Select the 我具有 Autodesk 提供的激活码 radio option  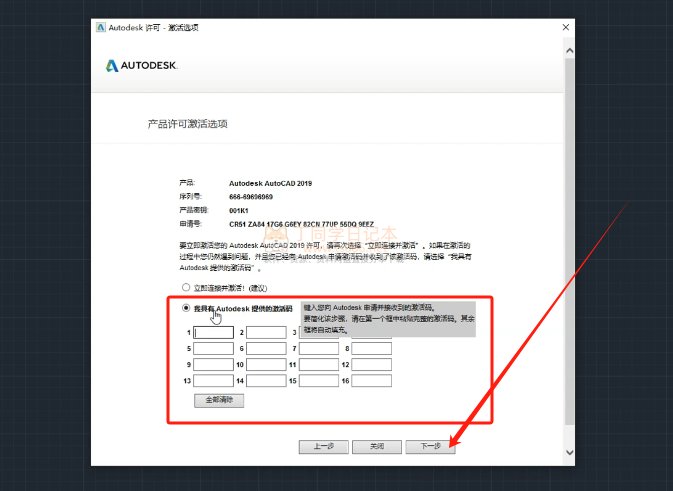(186, 308)
